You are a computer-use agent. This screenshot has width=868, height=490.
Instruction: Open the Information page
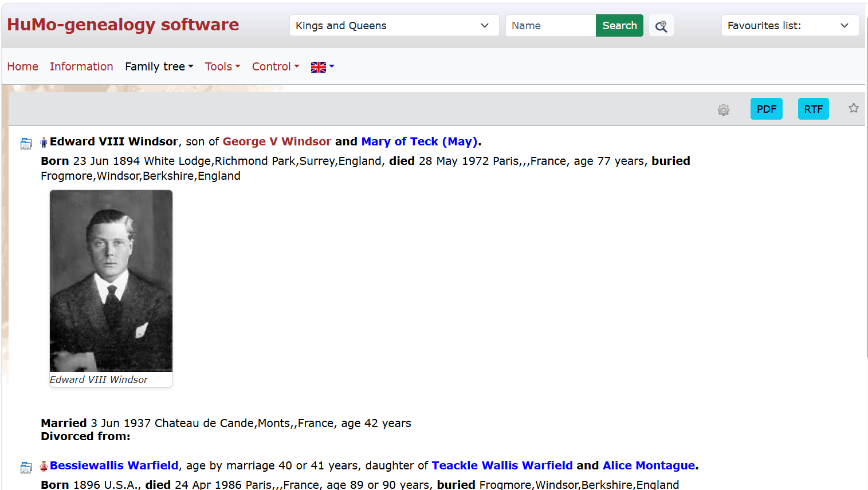(x=81, y=66)
